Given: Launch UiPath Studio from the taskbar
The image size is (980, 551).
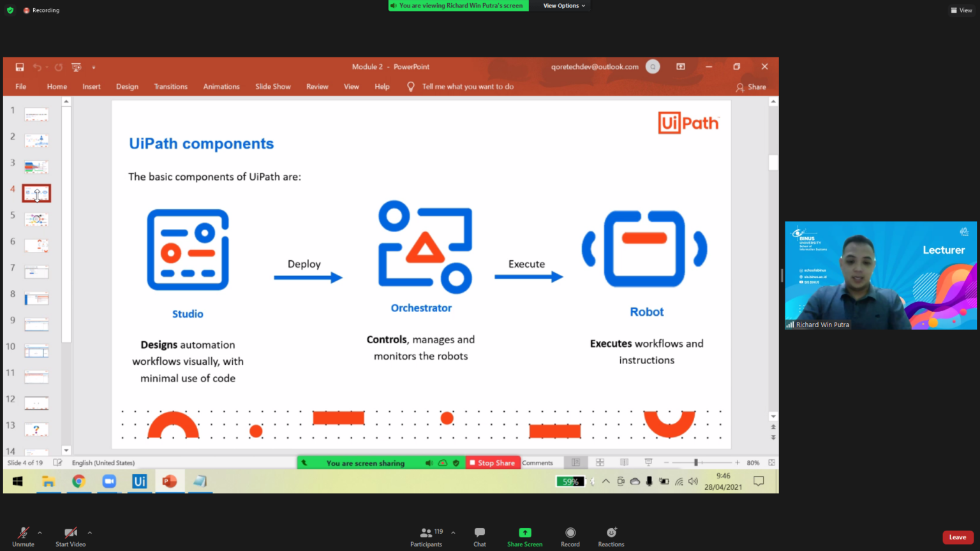Looking at the screenshot, I should pyautogui.click(x=139, y=481).
